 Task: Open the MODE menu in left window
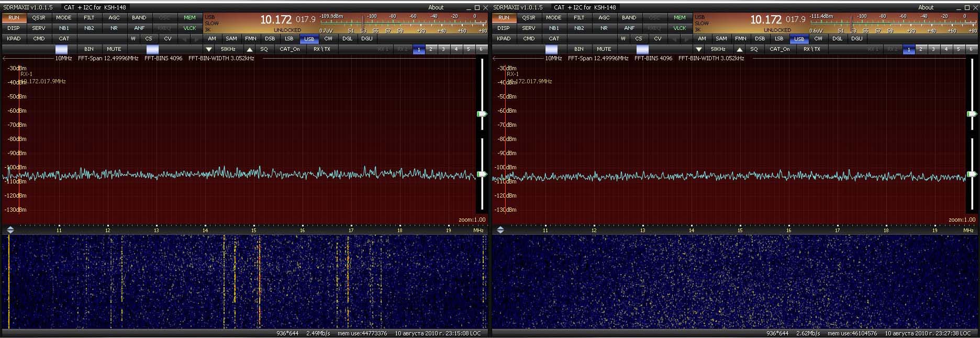(64, 18)
